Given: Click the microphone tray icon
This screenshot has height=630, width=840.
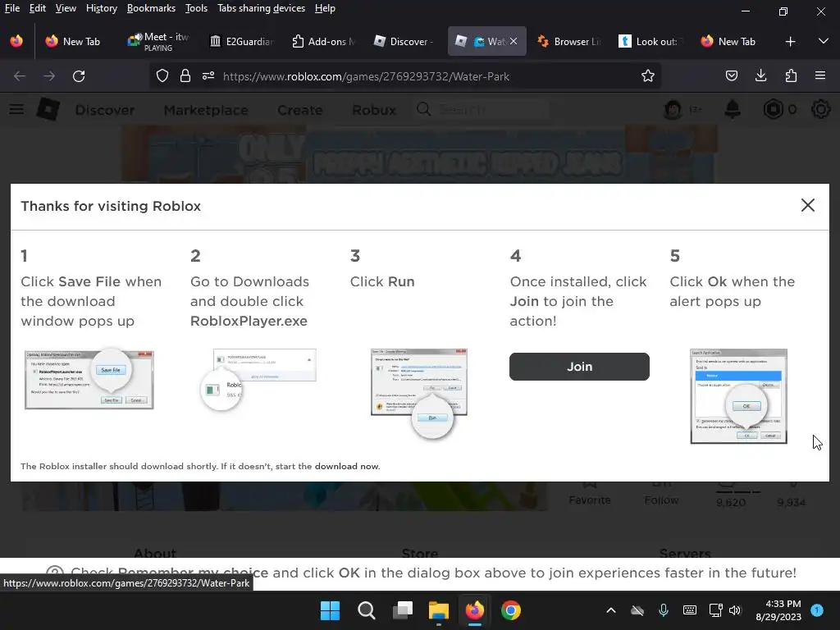Looking at the screenshot, I should point(663,610).
